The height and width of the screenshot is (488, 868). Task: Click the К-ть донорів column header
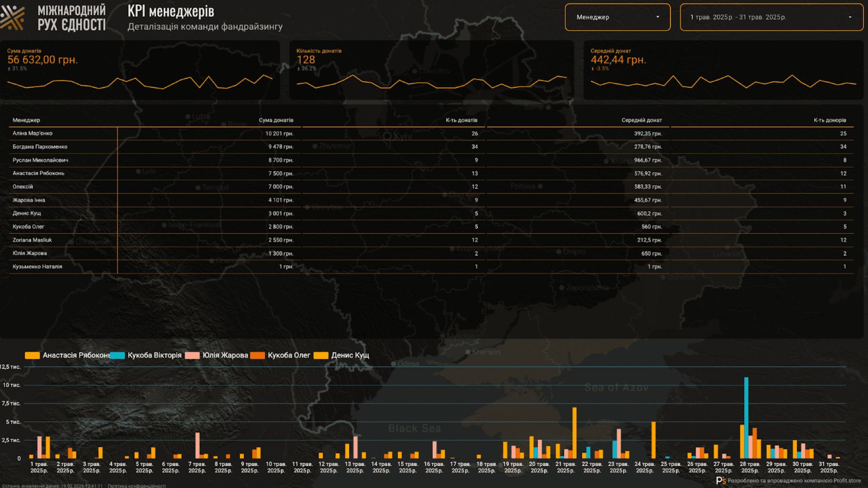[x=829, y=120]
